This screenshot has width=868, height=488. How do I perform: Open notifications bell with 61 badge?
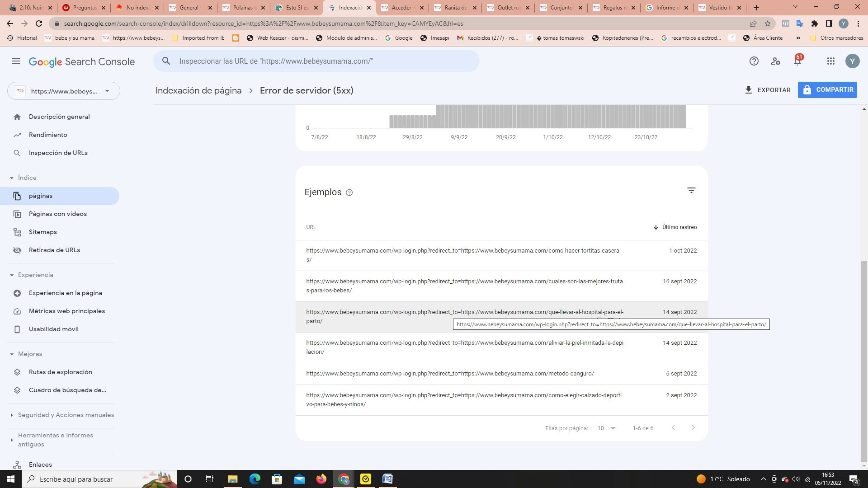pos(797,61)
